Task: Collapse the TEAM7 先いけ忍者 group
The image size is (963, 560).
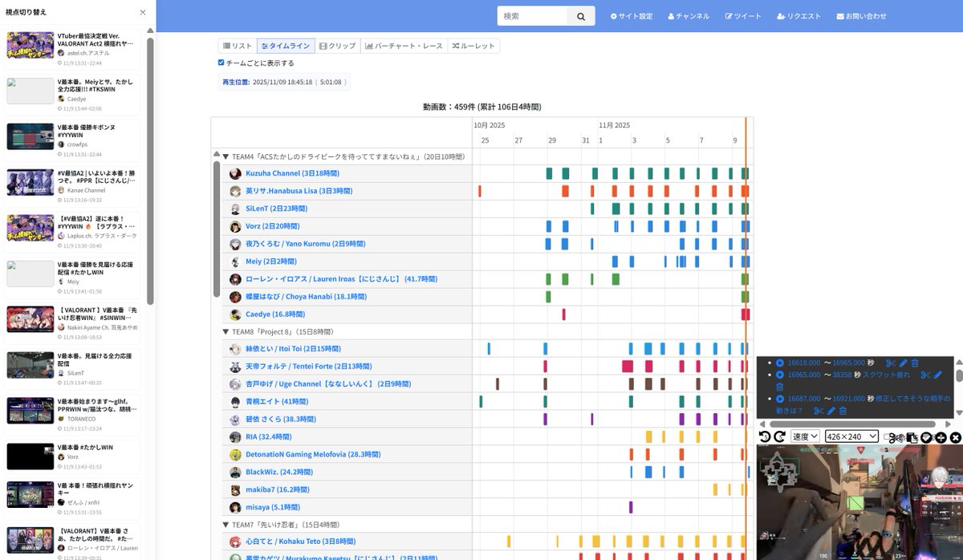Action: [226, 524]
